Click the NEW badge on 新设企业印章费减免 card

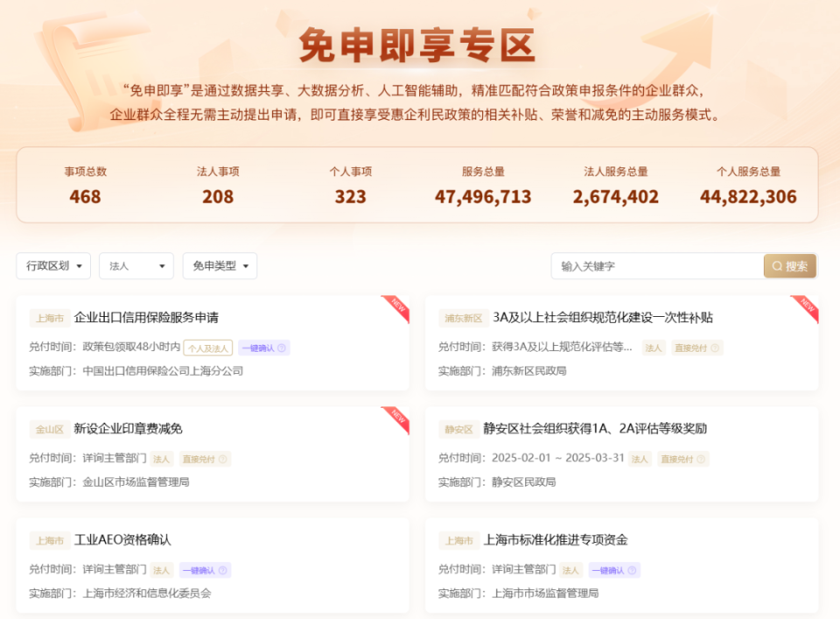397,418
